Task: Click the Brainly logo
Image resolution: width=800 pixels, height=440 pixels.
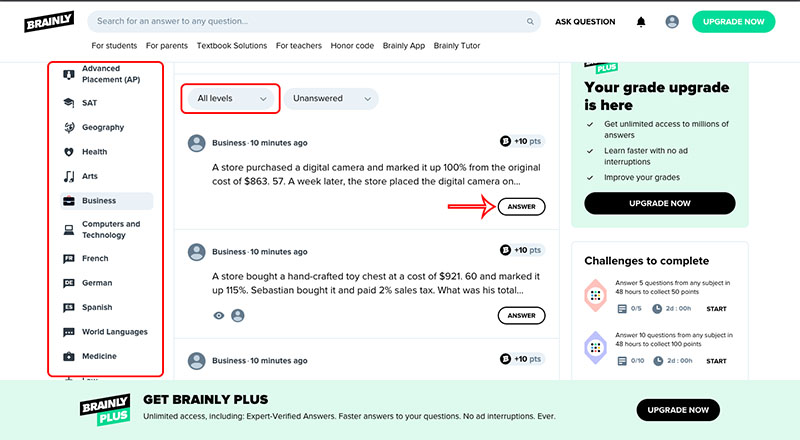Action: coord(49,21)
